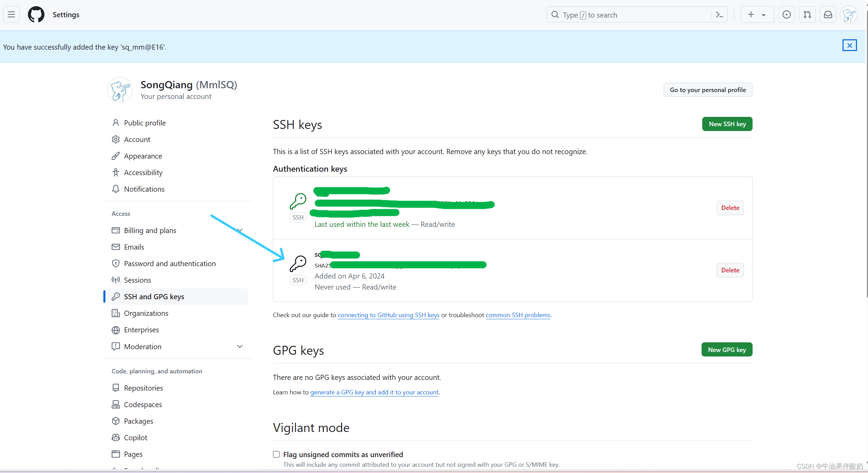The height and width of the screenshot is (473, 868).
Task: Open the create new plus dropdown
Action: (x=757, y=14)
